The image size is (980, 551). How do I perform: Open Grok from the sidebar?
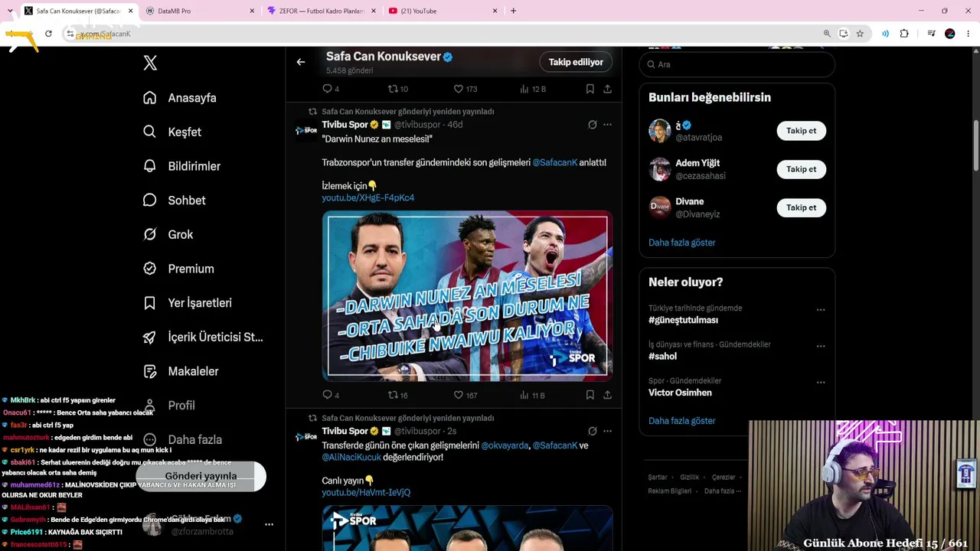click(x=168, y=234)
